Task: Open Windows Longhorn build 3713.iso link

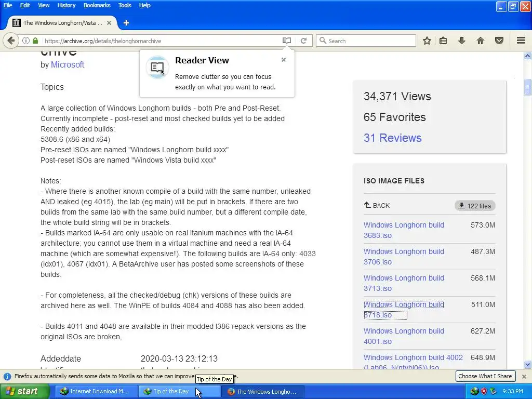Action: click(404, 283)
